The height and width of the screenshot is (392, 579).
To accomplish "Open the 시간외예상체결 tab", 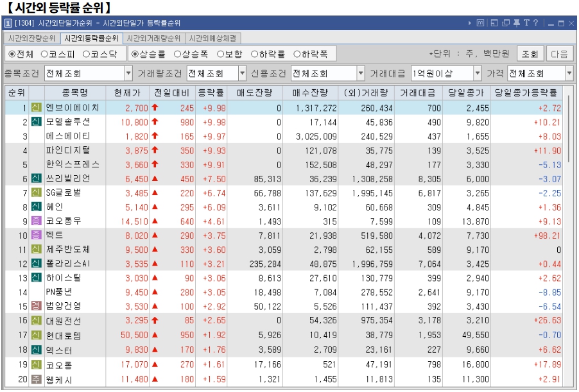I will tap(214, 38).
